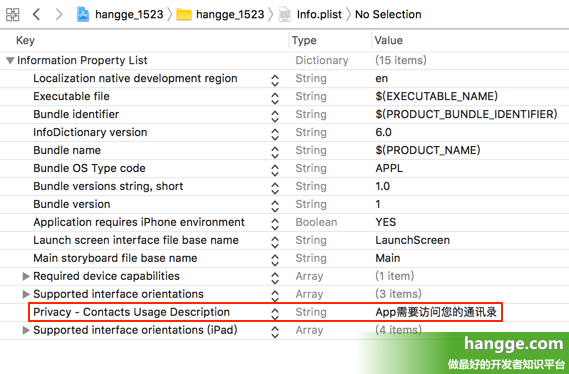
Task: Open key stepper for Supported interface orientations
Action: point(275,296)
